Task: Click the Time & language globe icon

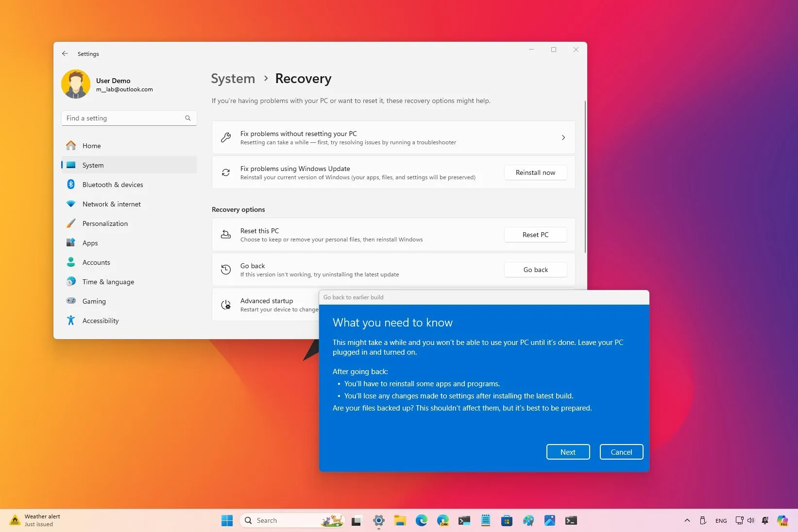Action: (x=71, y=282)
